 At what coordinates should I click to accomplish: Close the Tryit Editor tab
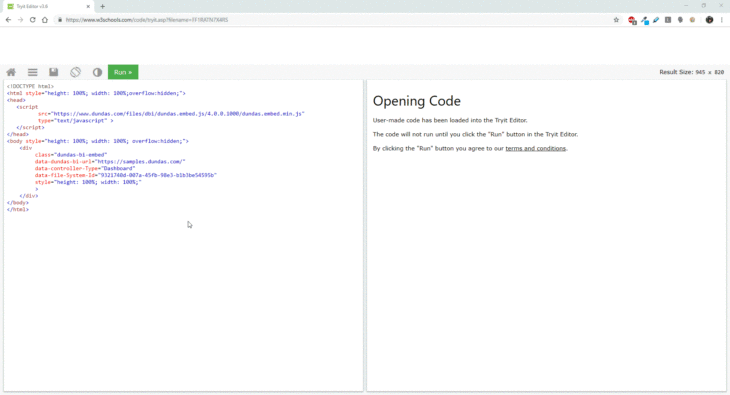[88, 7]
